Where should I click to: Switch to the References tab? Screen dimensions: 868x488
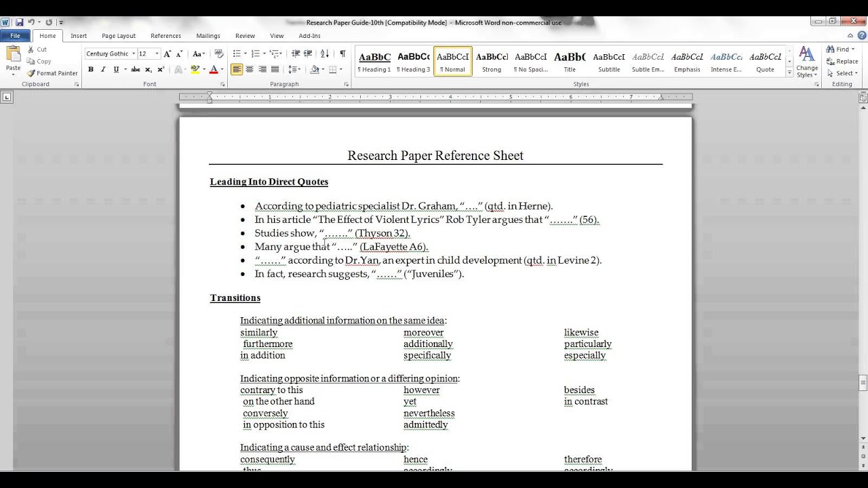point(165,36)
